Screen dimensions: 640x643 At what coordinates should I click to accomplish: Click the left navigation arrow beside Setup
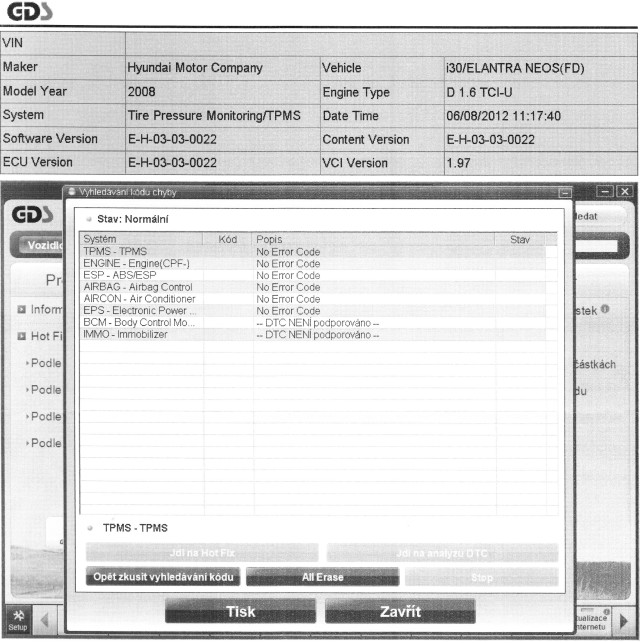pos(44,620)
